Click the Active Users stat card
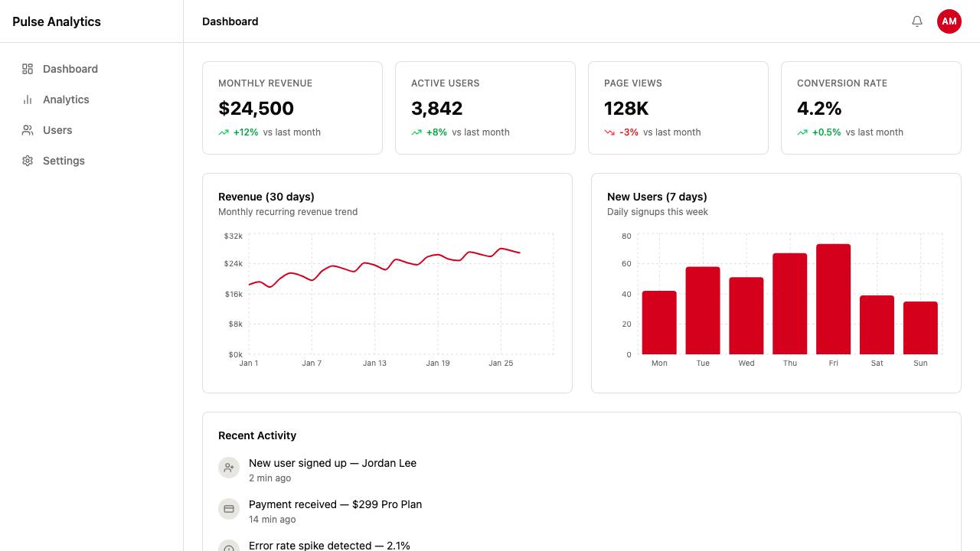Viewport: 980px width, 551px height. coord(485,108)
